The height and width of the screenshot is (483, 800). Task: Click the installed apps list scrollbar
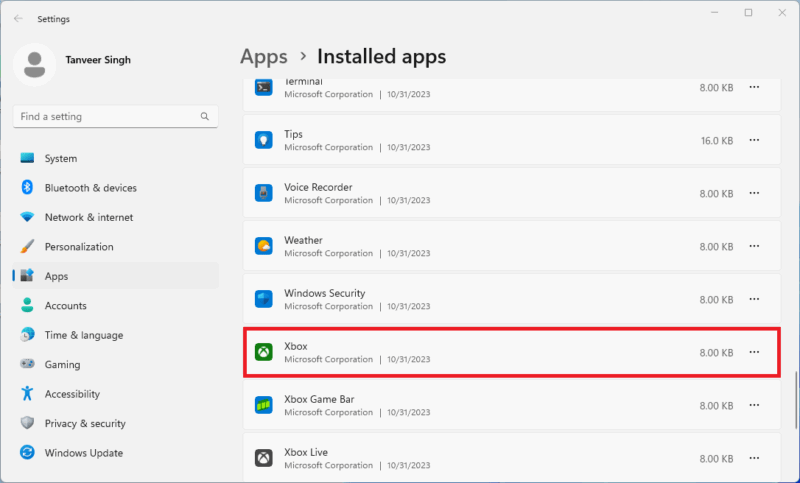point(796,400)
